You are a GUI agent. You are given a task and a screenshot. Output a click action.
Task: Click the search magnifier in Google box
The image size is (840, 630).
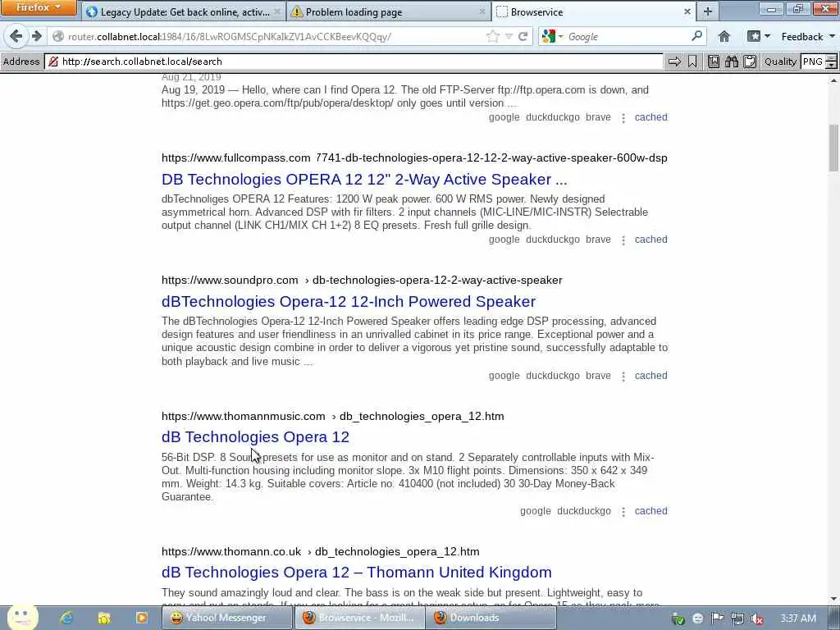(x=696, y=36)
